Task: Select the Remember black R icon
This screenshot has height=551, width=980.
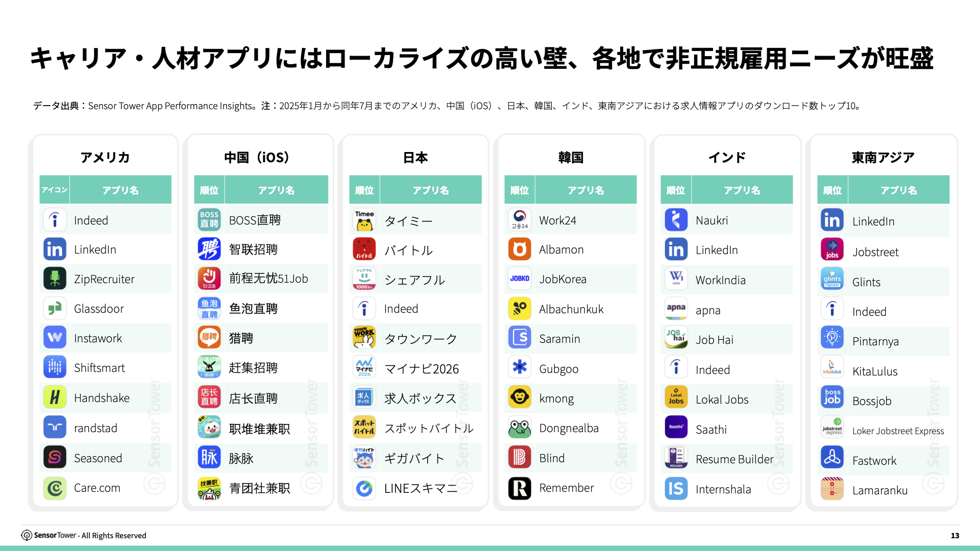Action: click(520, 488)
